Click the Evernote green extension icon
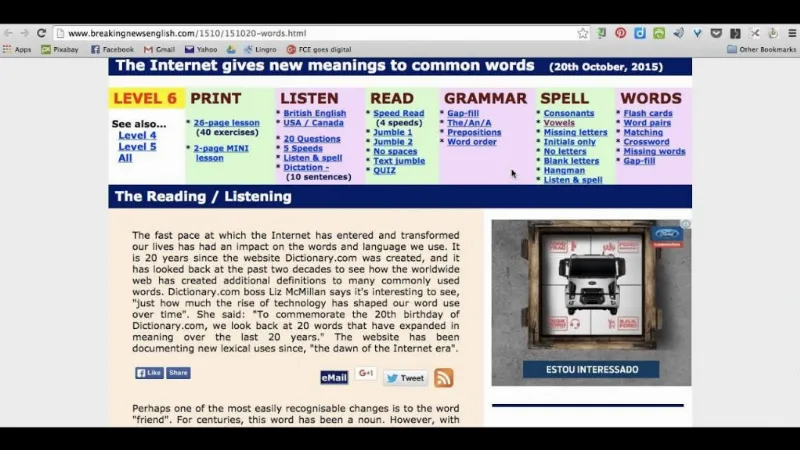The image size is (800, 450). 602,33
